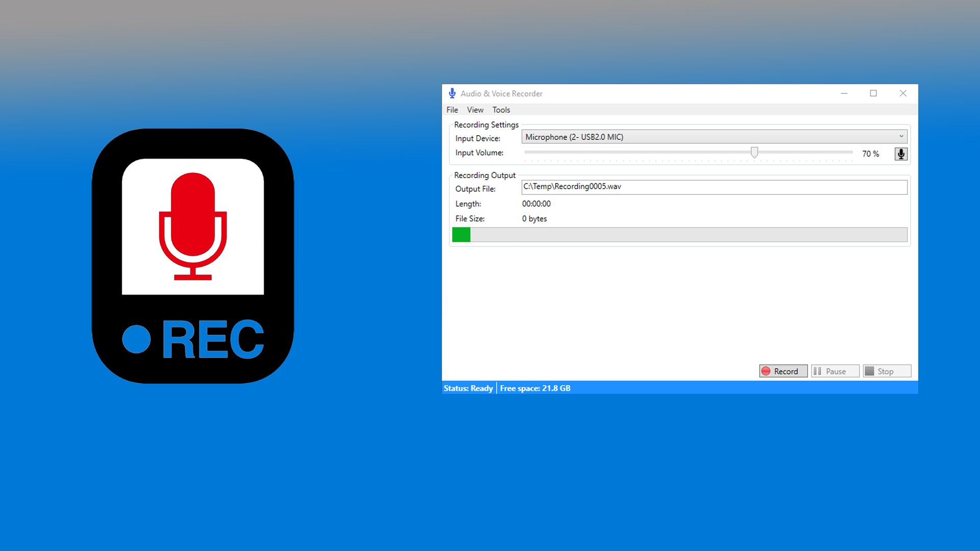Click the microphone icon next to Input Volume
Viewport: 980px width, 551px height.
[901, 154]
